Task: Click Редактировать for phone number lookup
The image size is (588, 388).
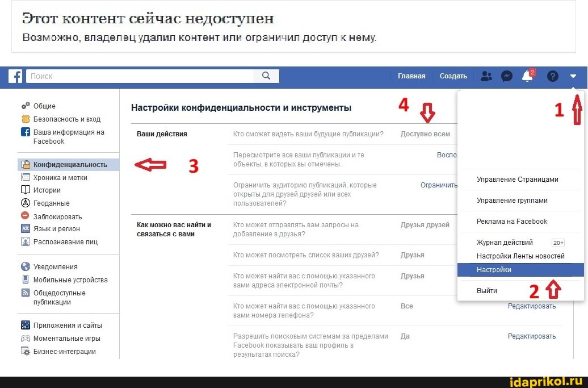Action: (x=531, y=306)
